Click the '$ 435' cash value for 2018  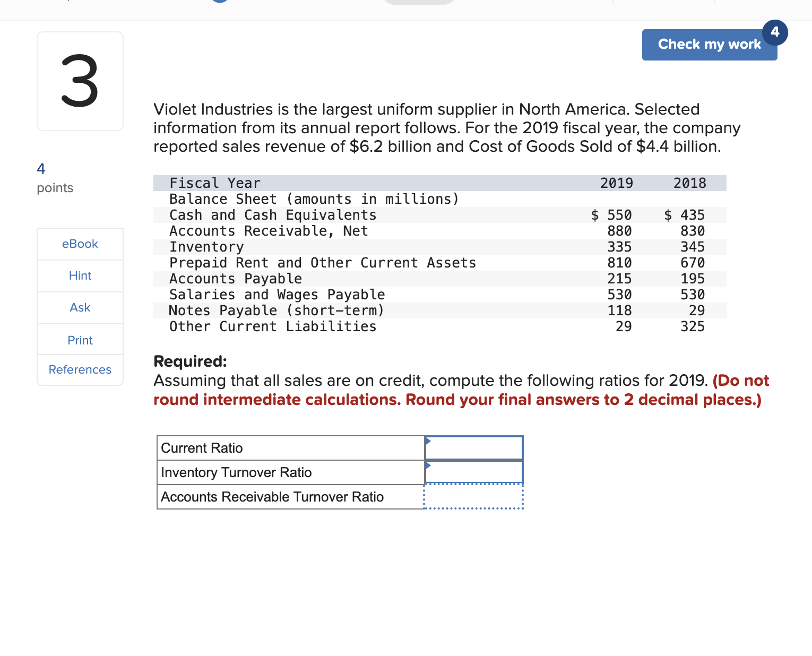[685, 215]
